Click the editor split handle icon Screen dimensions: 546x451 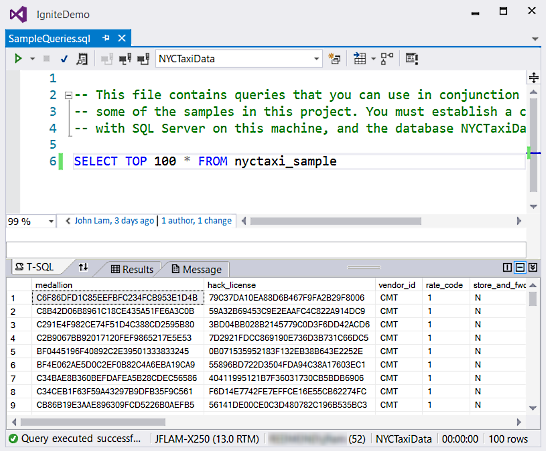[533, 77]
